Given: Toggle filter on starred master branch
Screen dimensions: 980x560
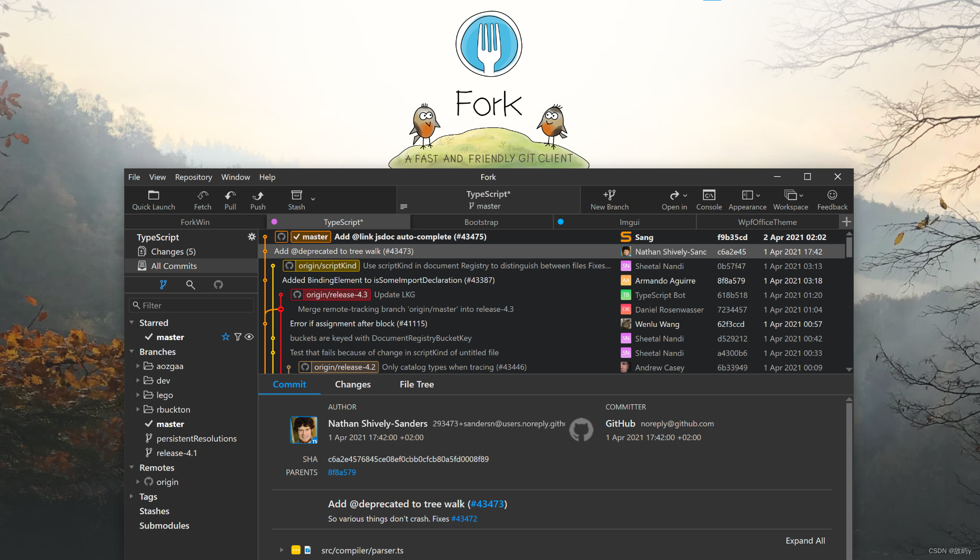Looking at the screenshot, I should [238, 337].
